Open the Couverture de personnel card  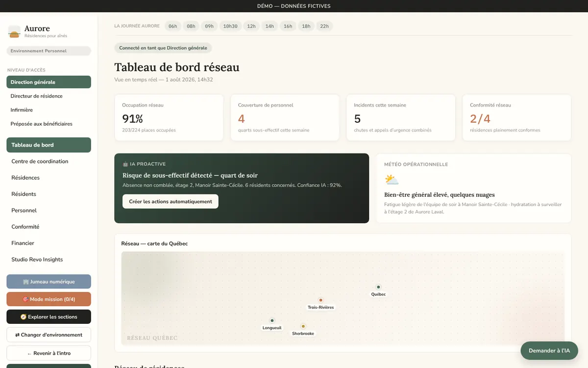pos(285,118)
